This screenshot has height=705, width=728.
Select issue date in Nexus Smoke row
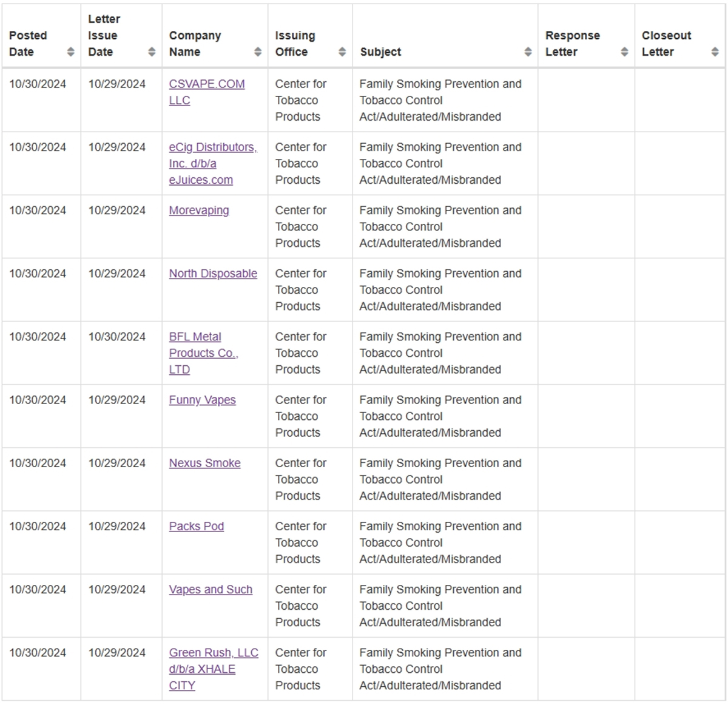[116, 463]
